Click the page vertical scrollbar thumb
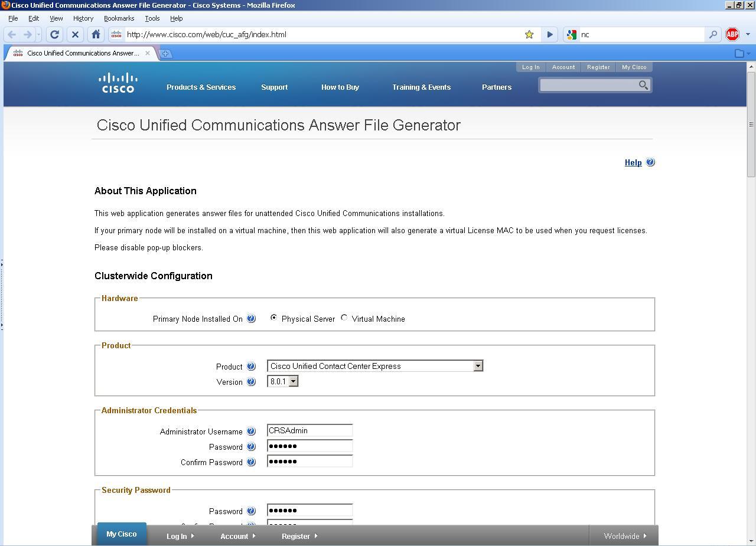 point(751,124)
